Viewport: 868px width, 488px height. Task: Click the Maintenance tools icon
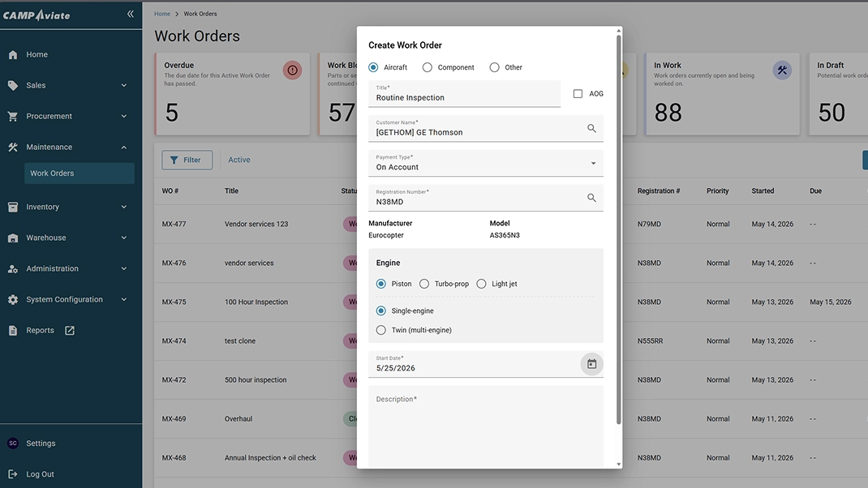coord(13,148)
